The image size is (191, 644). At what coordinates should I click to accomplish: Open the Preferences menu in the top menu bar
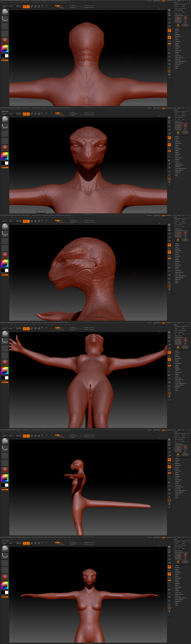tap(44, 3)
